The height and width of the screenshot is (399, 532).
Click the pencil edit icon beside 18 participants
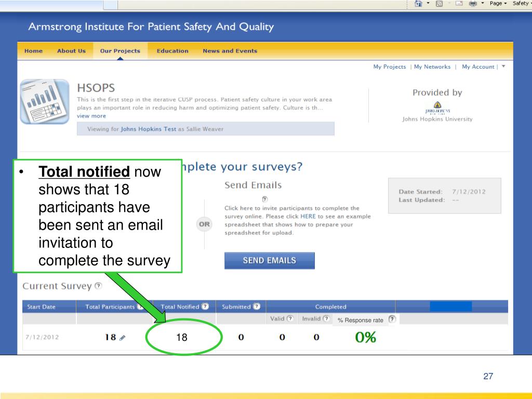pos(123,338)
